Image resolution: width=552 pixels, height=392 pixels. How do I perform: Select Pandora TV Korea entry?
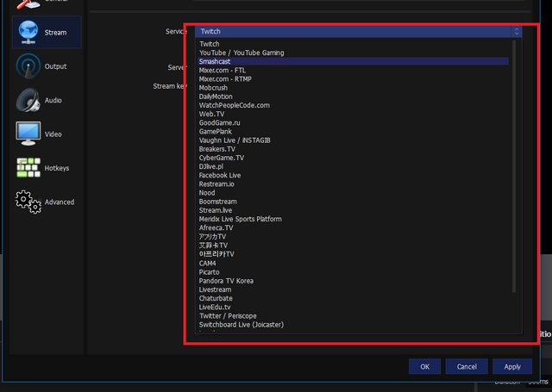[353, 281]
